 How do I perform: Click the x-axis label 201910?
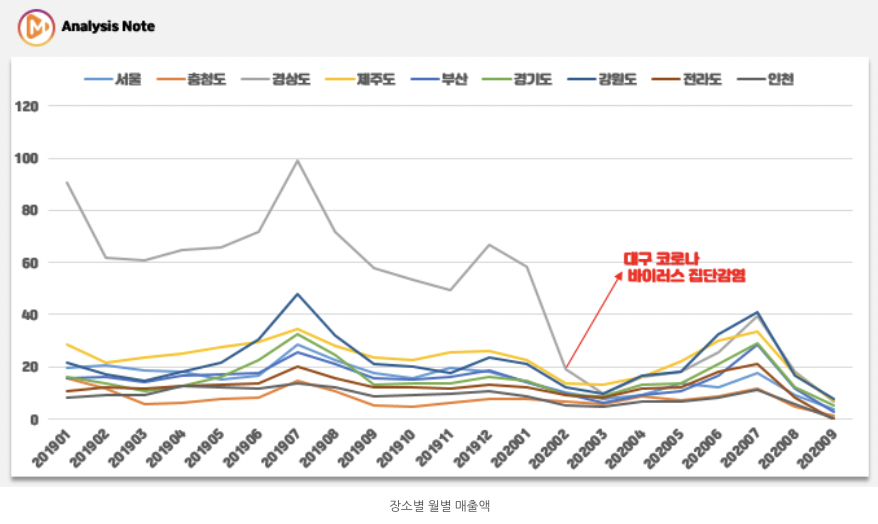(x=397, y=448)
